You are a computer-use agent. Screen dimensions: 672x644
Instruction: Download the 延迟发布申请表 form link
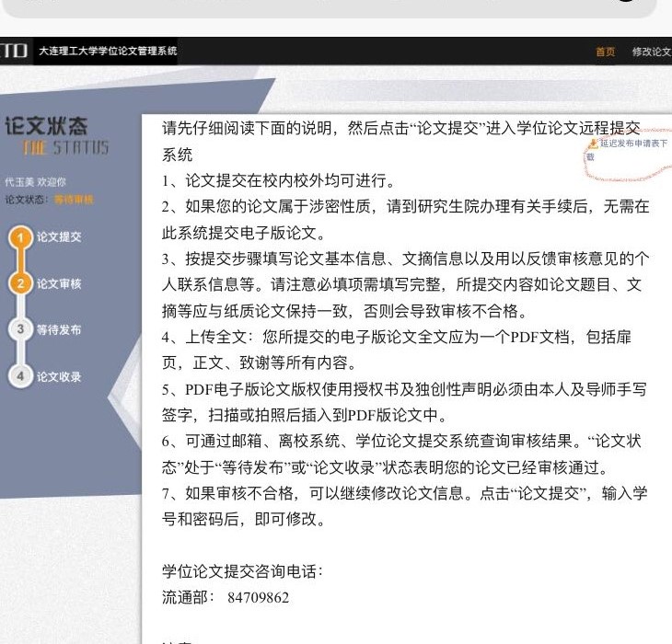[633, 144]
